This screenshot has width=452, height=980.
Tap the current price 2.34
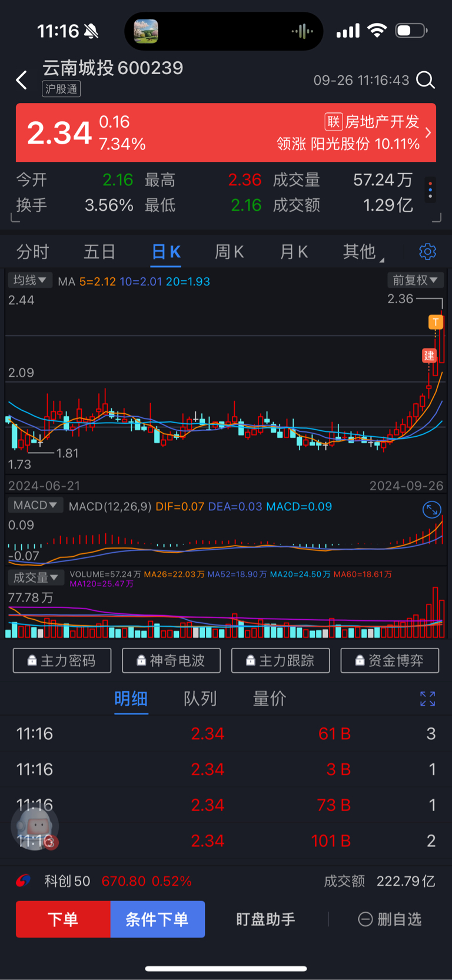(59, 133)
